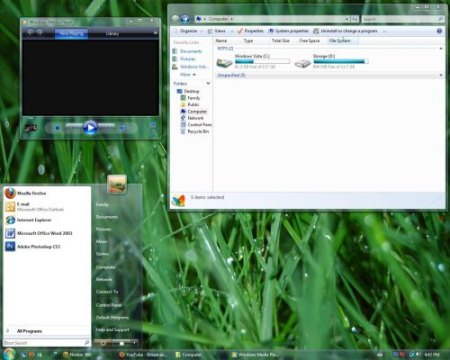Click the Windows Start orb

tap(9, 354)
